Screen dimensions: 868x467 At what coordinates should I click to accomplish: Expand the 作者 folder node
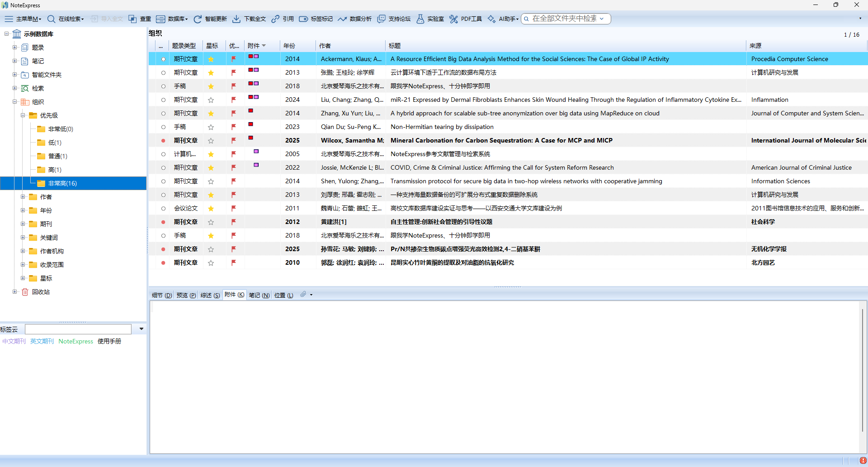[x=23, y=197]
